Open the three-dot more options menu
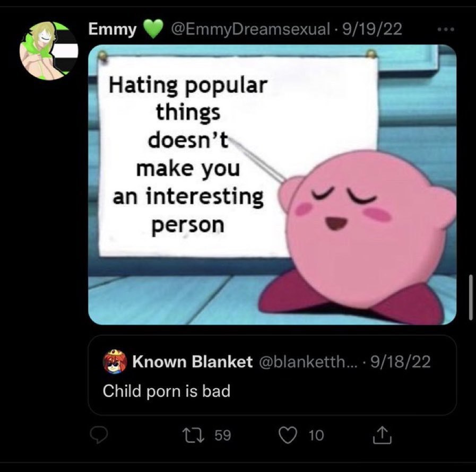This screenshot has width=476, height=472. 445,29
